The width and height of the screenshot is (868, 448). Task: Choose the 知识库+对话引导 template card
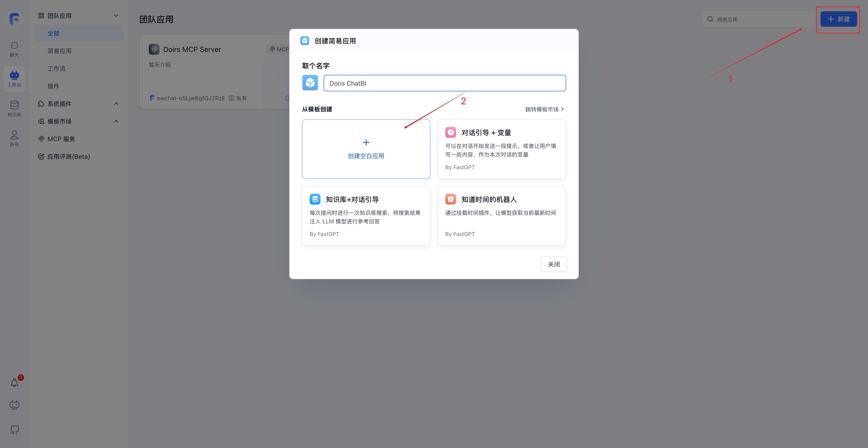[x=366, y=216]
